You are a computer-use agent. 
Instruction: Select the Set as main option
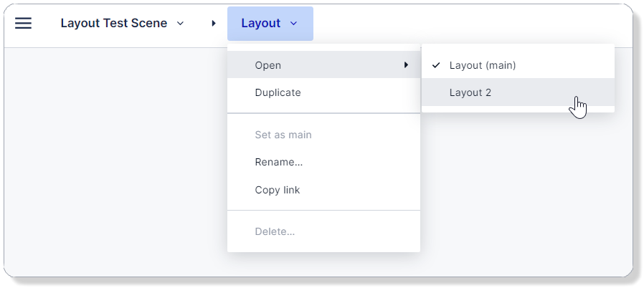tap(283, 135)
